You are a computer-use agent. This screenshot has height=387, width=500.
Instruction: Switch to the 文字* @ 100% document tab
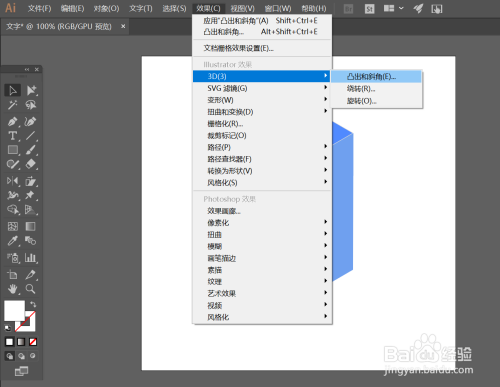[59, 27]
